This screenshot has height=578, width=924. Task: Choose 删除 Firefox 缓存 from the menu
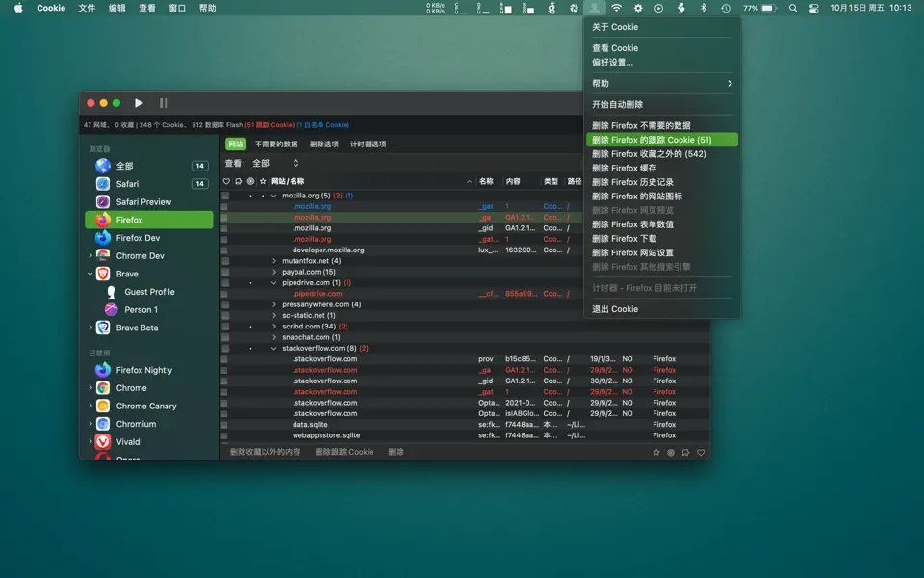pos(624,169)
